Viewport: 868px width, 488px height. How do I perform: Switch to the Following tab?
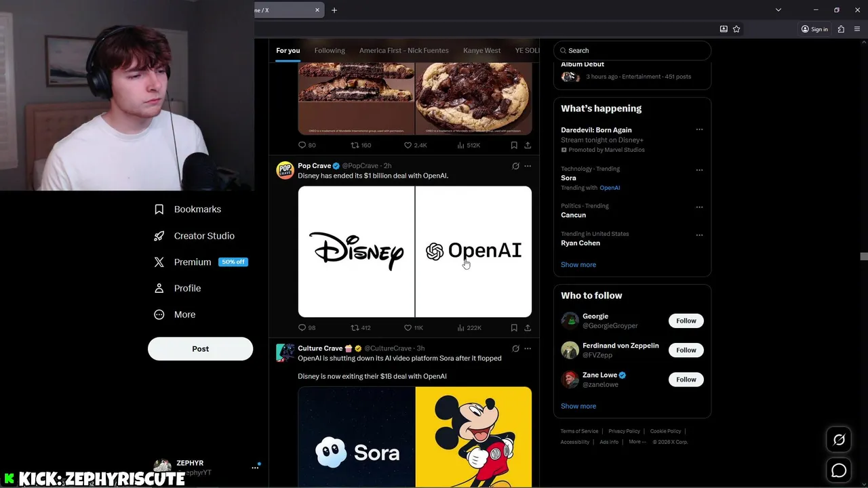click(330, 50)
